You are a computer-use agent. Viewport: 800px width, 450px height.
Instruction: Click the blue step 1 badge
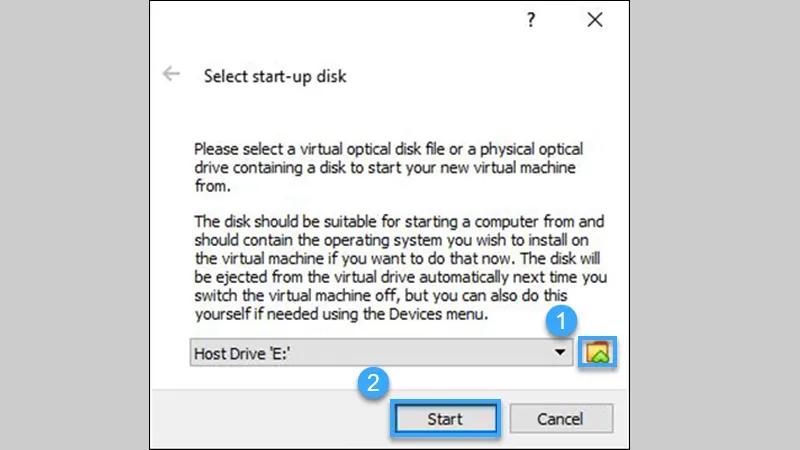tap(561, 321)
